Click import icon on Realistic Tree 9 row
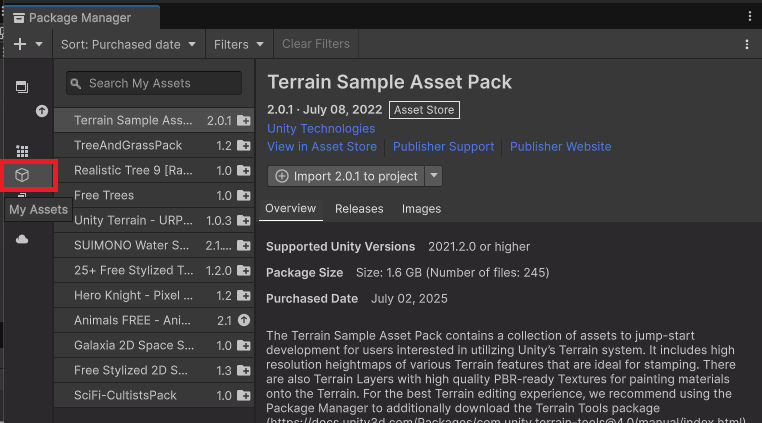 point(244,171)
